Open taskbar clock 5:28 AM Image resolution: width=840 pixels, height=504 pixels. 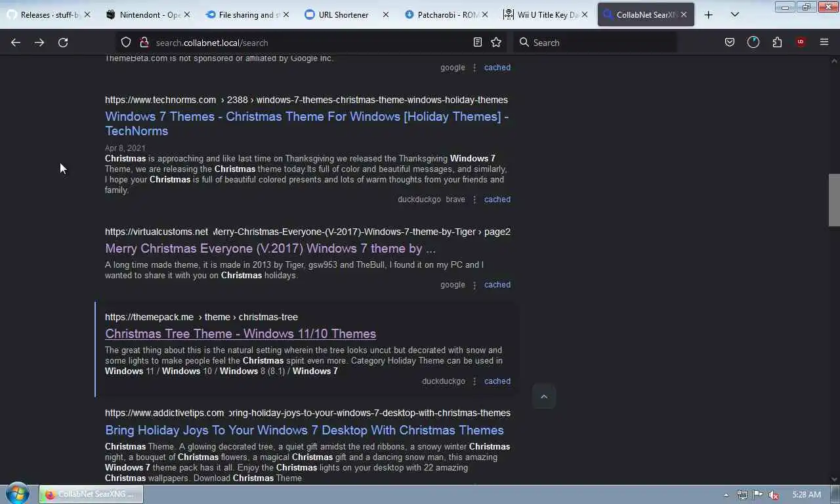(x=807, y=495)
